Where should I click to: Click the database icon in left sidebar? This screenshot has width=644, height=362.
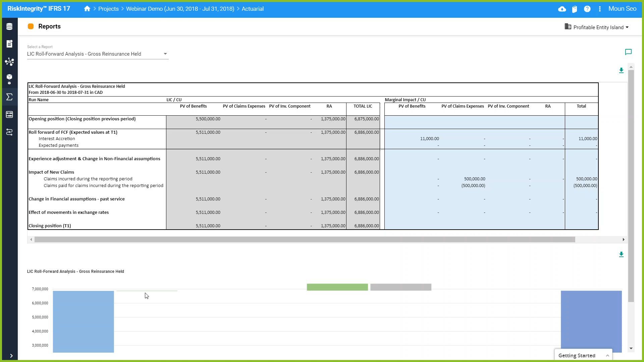[9, 26]
